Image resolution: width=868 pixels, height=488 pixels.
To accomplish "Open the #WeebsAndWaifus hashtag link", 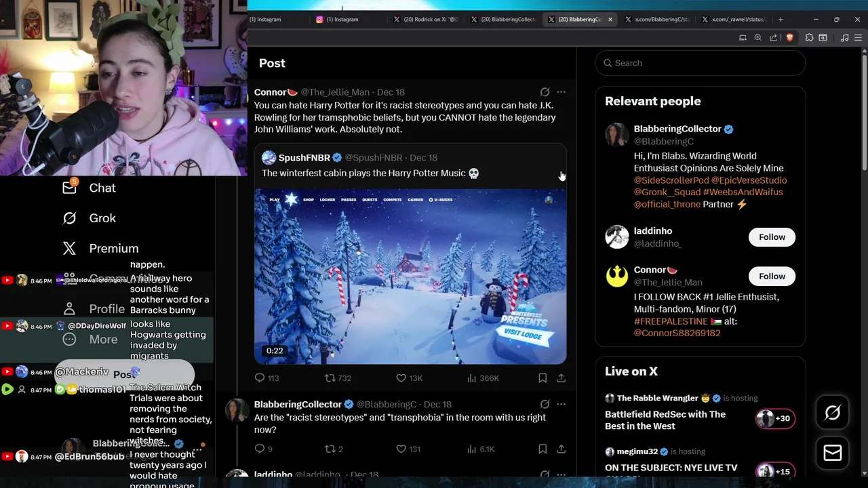I will [743, 192].
